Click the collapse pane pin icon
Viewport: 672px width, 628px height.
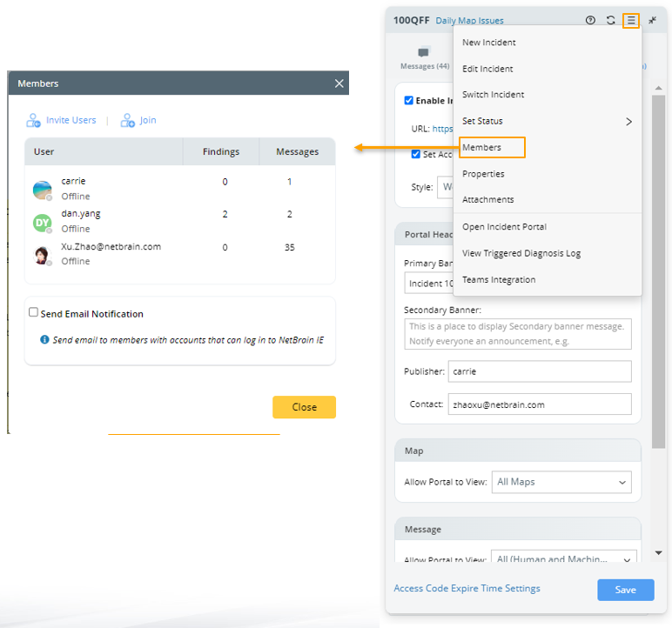[652, 20]
